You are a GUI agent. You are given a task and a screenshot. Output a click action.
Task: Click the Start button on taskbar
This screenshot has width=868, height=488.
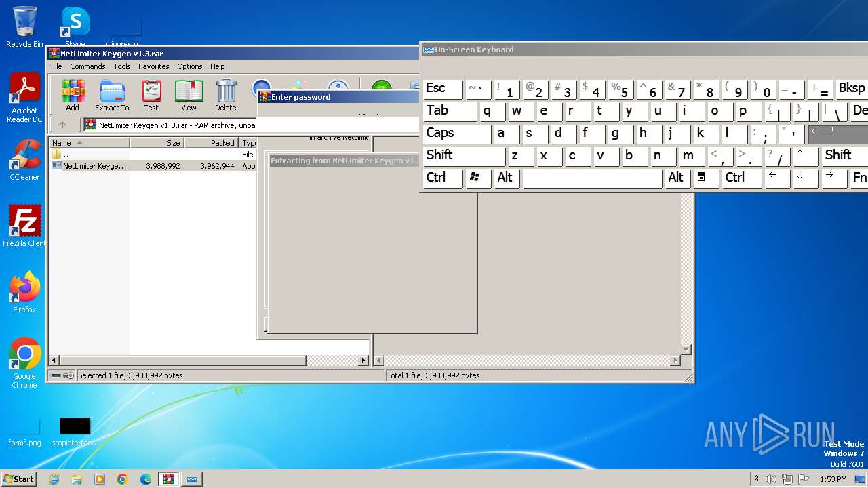point(18,479)
